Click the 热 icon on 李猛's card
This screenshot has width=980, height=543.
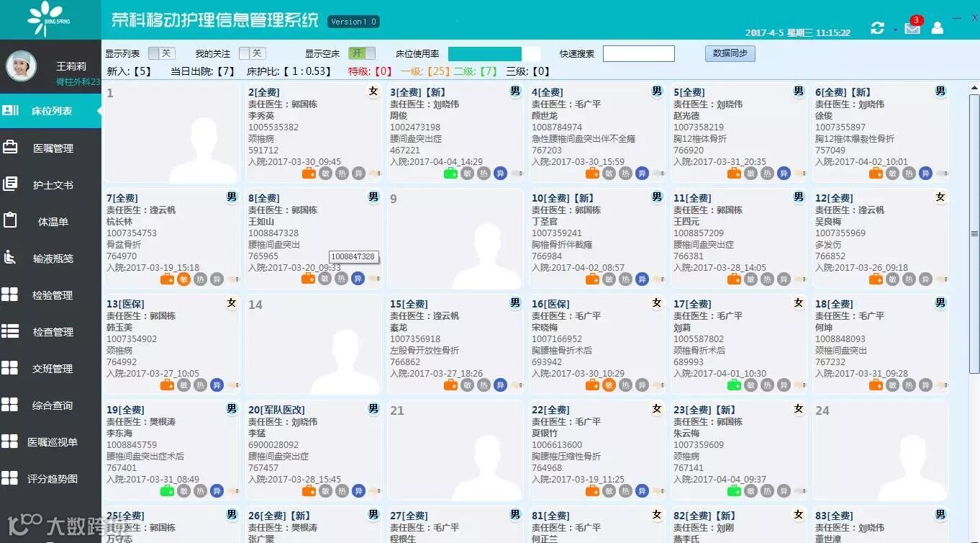(342, 490)
